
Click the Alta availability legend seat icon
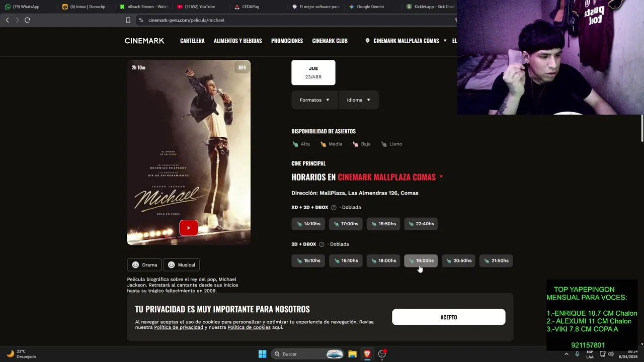(x=295, y=144)
